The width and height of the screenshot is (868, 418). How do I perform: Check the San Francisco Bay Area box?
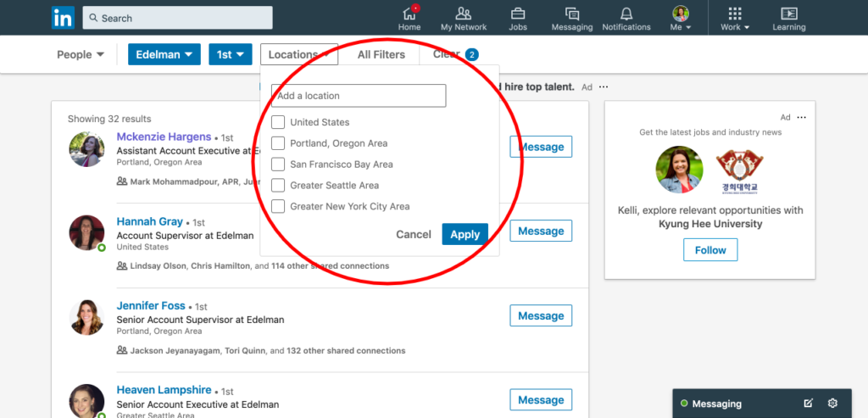[x=278, y=164]
